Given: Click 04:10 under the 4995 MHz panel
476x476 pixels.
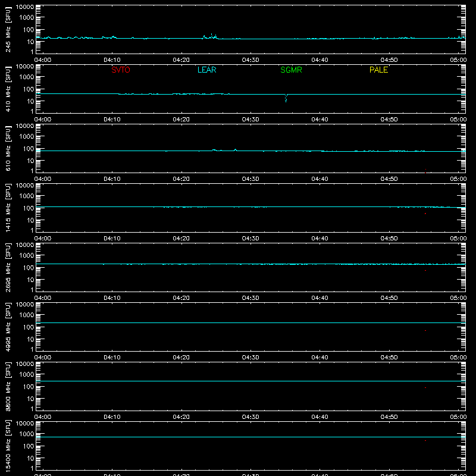Looking at the screenshot, I should click(x=112, y=358).
